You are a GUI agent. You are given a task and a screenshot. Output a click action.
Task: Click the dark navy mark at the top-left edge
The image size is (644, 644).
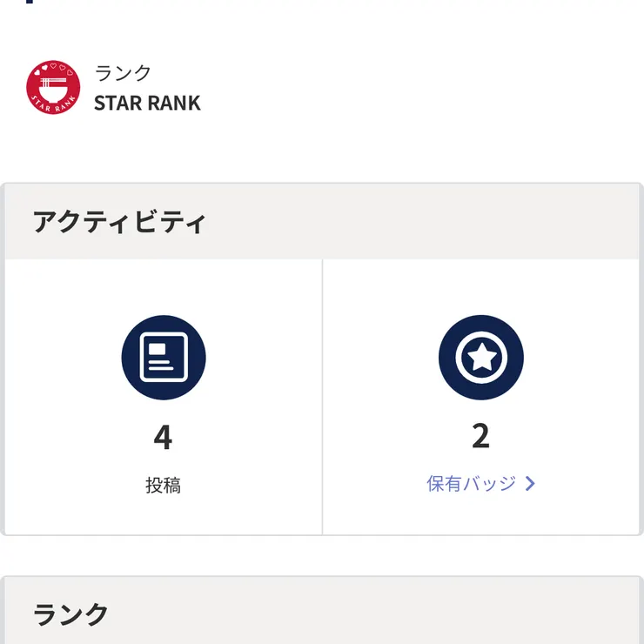point(31,2)
